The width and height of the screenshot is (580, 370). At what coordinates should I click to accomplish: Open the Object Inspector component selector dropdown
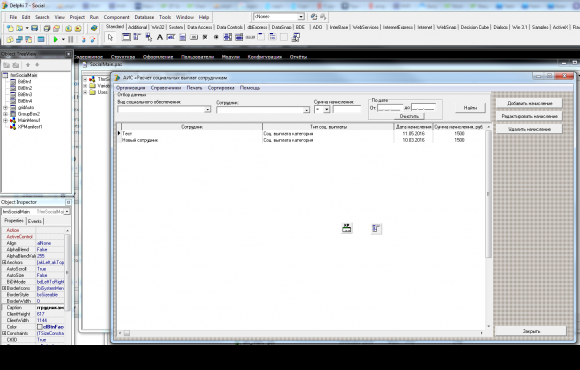click(x=67, y=212)
